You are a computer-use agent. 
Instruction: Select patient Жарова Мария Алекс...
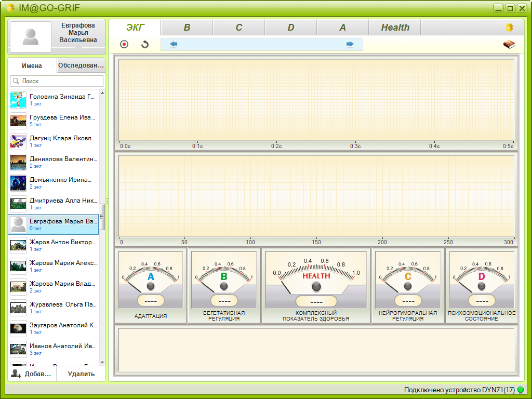[x=54, y=266]
